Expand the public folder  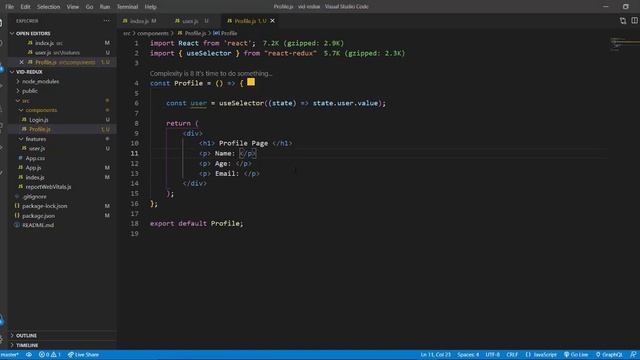[30, 91]
